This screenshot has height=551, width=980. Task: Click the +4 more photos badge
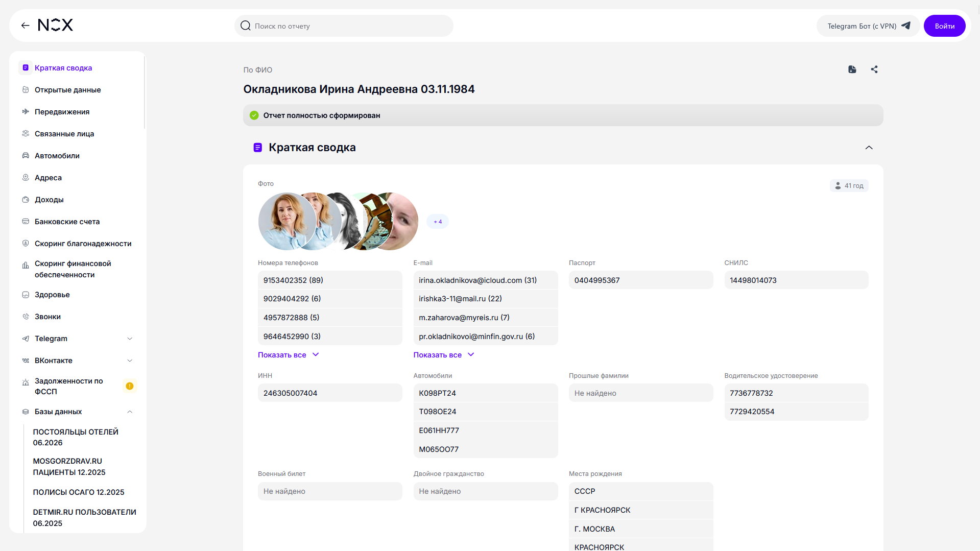438,222
